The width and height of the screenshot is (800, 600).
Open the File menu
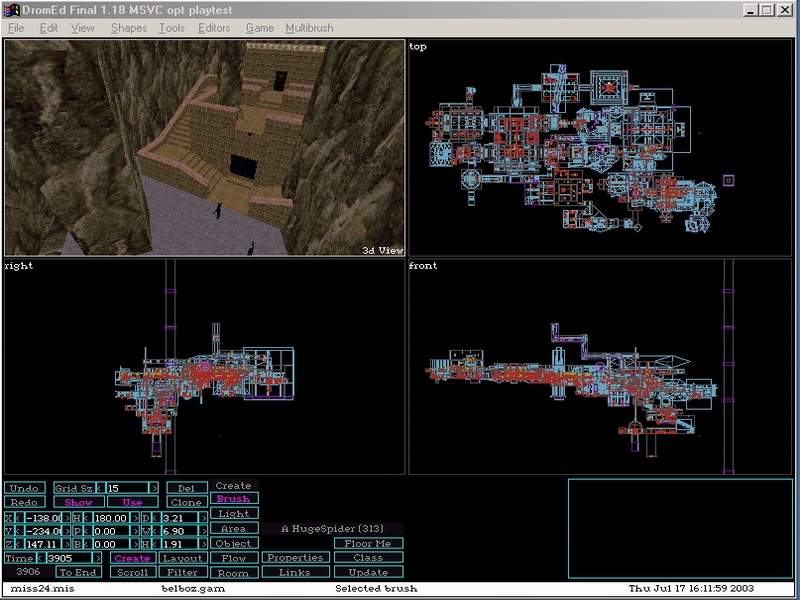pos(16,28)
